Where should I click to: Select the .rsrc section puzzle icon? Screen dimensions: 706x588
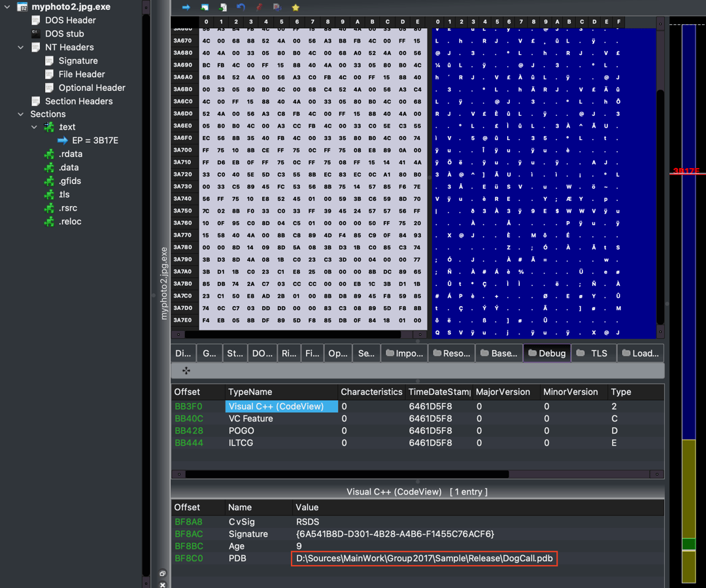tap(49, 208)
